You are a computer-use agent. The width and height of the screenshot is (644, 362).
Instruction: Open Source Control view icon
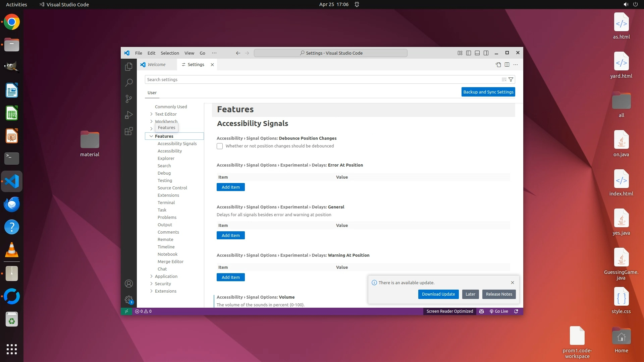[x=129, y=99]
